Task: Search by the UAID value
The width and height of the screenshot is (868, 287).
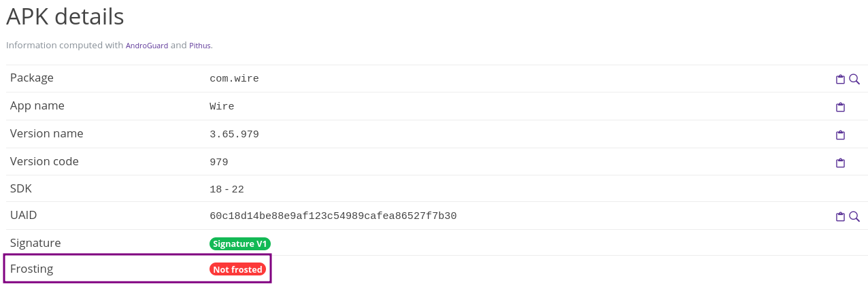Action: (x=854, y=217)
